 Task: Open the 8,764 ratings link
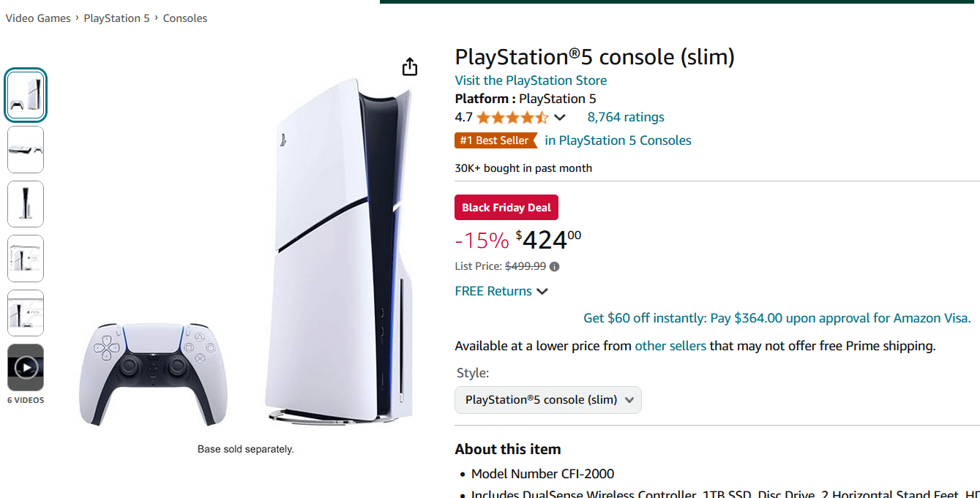tap(625, 117)
